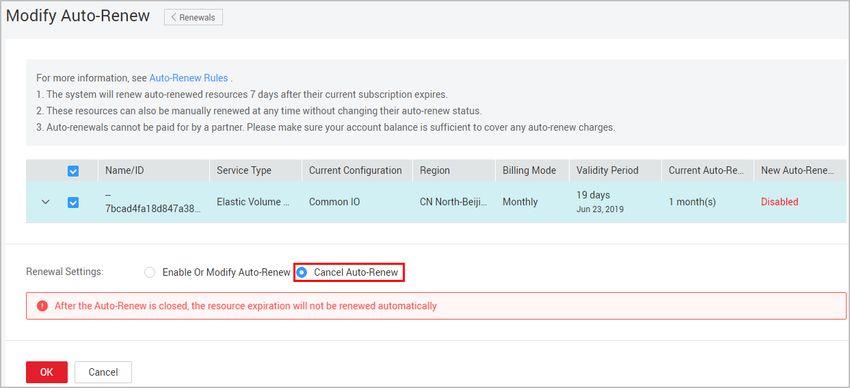Click the Service Type column header
Viewport: 850px width, 388px height.
pyautogui.click(x=244, y=170)
